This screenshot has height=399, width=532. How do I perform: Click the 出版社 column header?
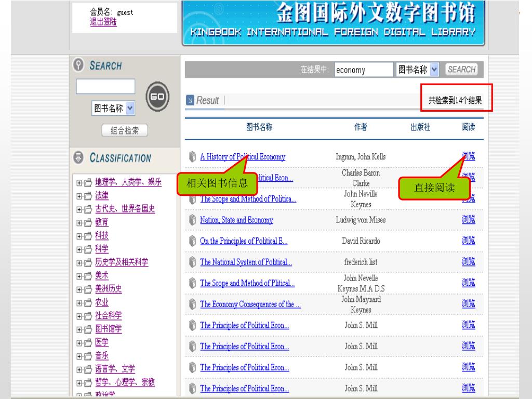pos(420,127)
